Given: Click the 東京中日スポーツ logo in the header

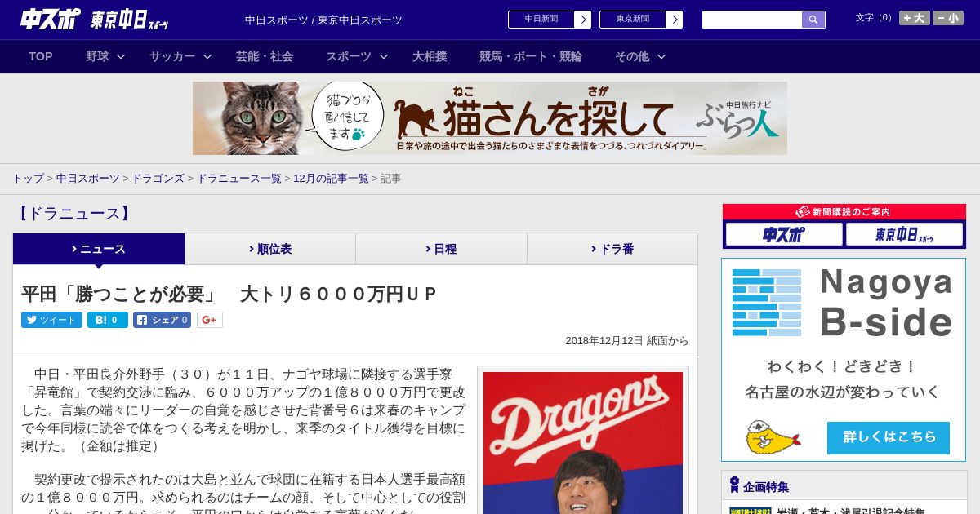Looking at the screenshot, I should pos(130,20).
